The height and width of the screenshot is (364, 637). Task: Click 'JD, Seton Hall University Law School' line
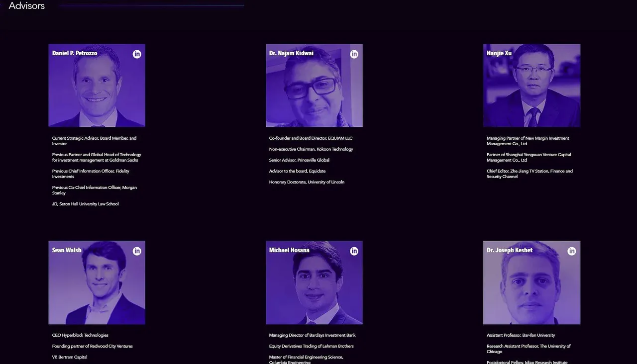tap(86, 204)
